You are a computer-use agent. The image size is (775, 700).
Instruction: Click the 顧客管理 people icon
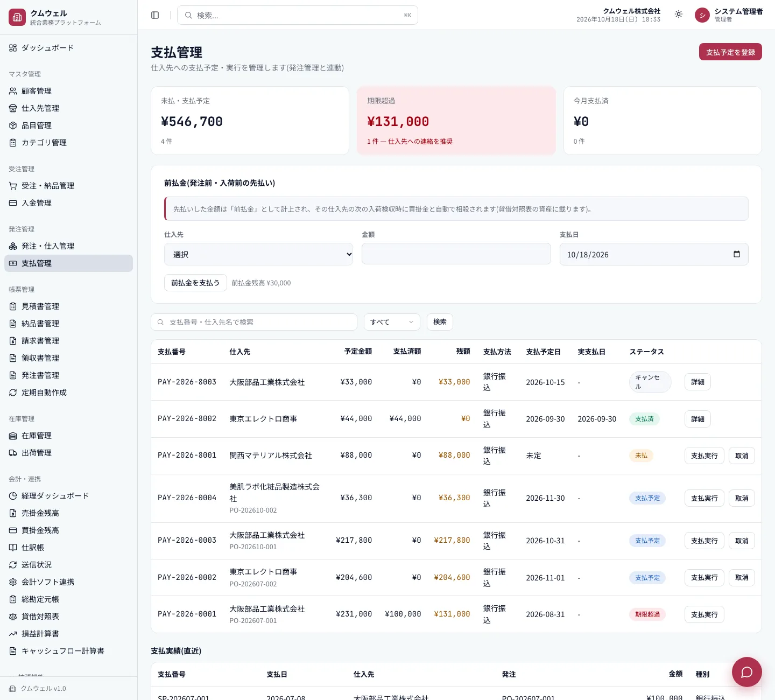13,91
